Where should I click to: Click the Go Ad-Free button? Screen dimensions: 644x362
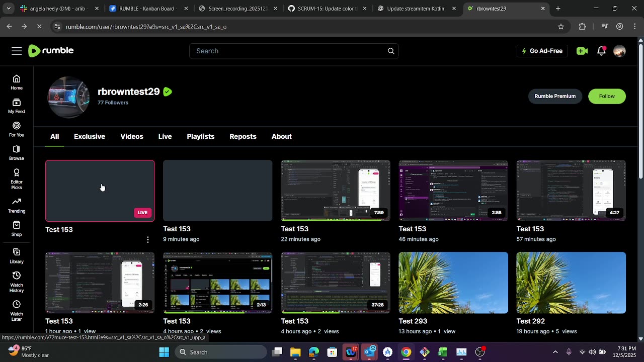(542, 51)
